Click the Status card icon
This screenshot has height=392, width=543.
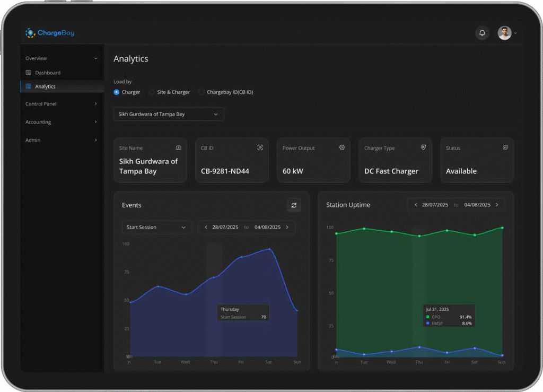505,147
